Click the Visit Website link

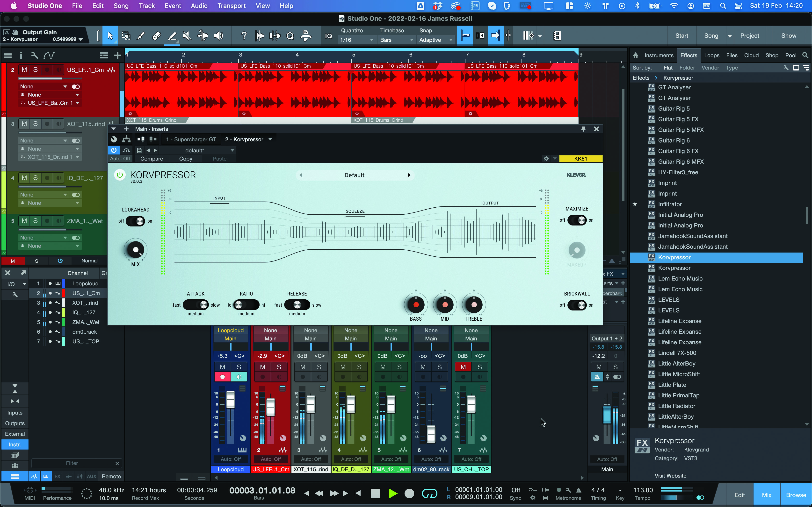click(670, 475)
